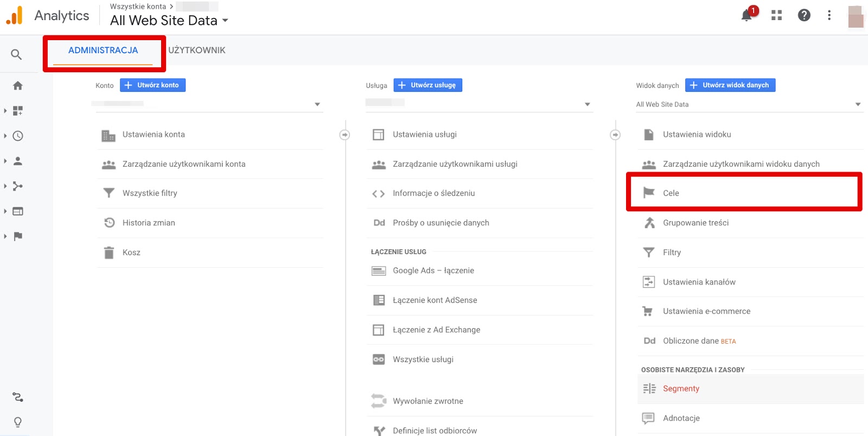This screenshot has width=868, height=436.
Task: Click the Google Analytics logo
Action: (15, 16)
